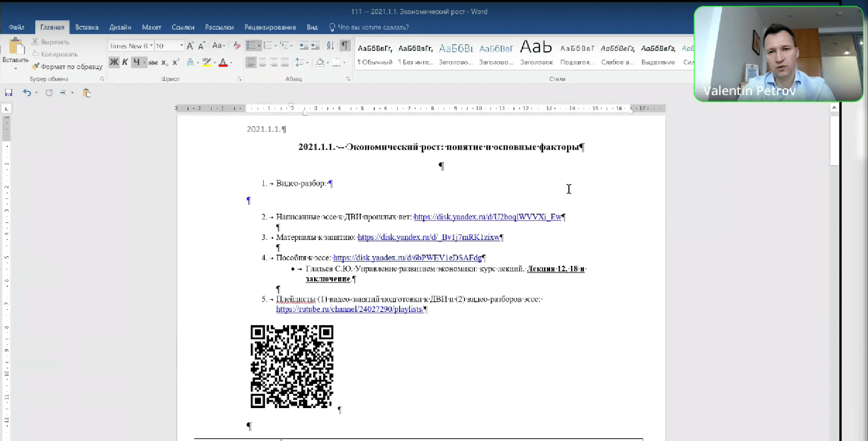Open the Материалы к занятию disk.yandex.ru link
The width and height of the screenshot is (868, 441).
click(428, 237)
